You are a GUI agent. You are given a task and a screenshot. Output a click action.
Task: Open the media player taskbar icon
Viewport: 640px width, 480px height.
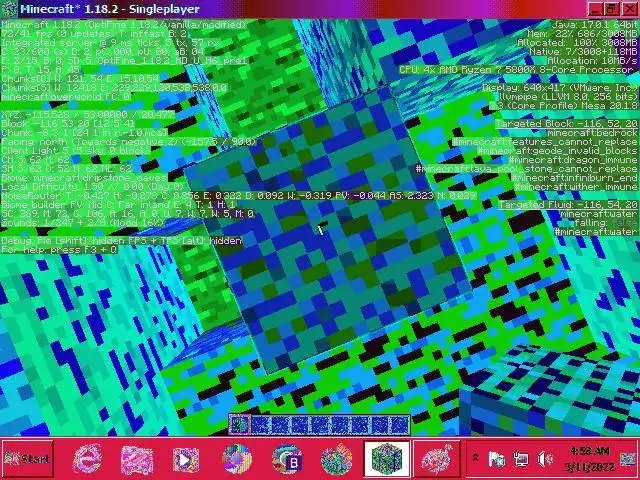(x=186, y=460)
